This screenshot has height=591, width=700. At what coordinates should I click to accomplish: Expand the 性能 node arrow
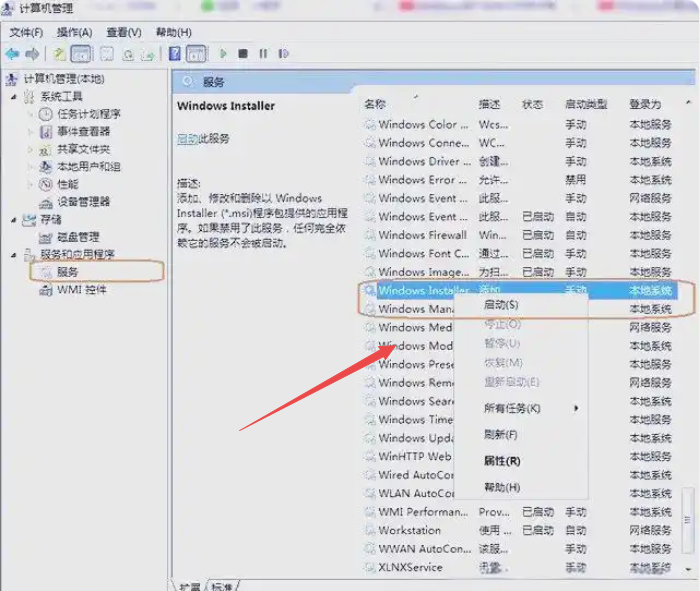pyautogui.click(x=30, y=184)
